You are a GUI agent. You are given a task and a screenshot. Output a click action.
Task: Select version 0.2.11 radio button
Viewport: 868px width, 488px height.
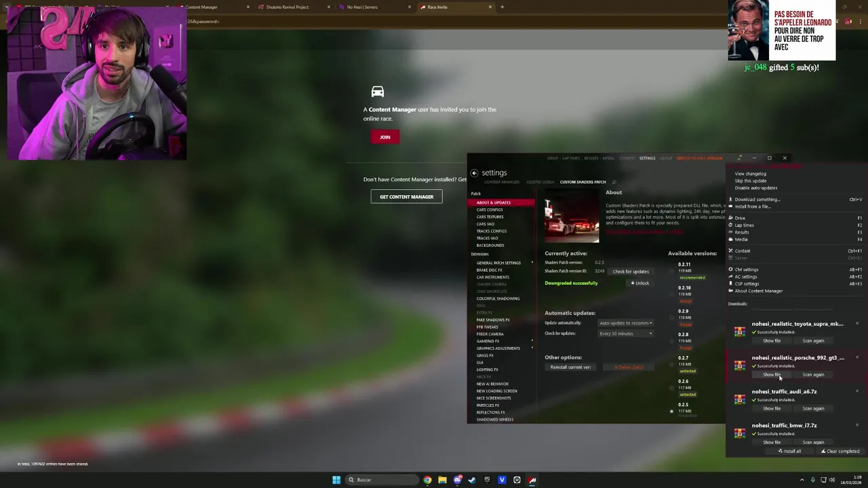[x=672, y=271]
